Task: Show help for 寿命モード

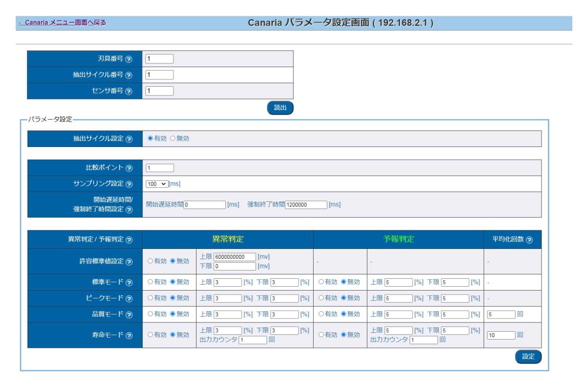Action: (129, 336)
